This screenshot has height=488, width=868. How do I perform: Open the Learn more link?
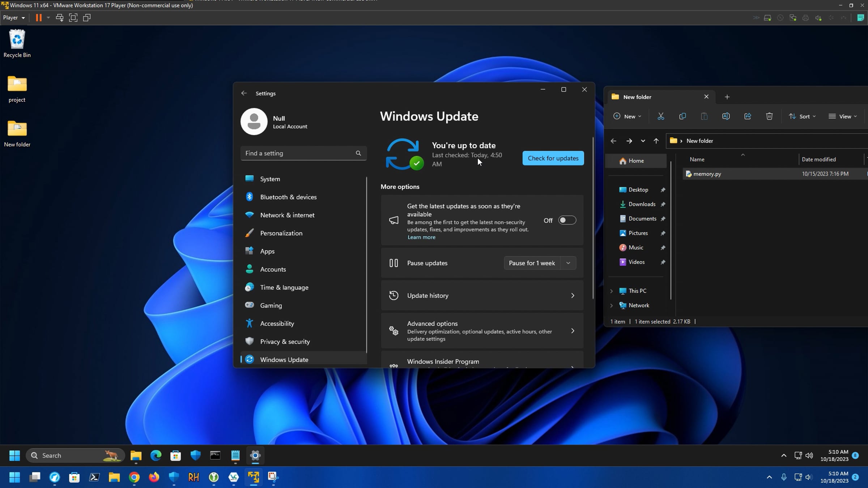421,237
